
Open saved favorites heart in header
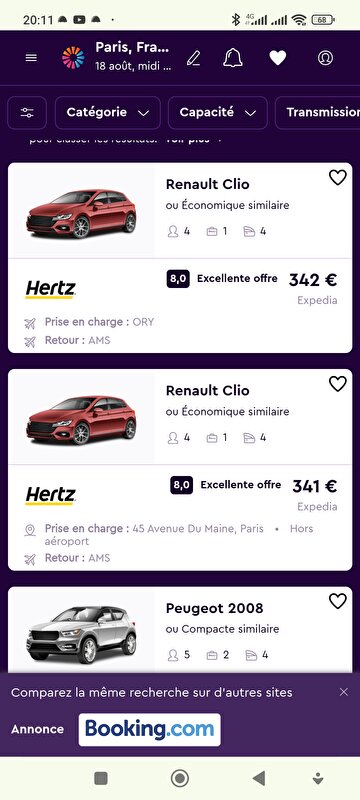point(278,58)
